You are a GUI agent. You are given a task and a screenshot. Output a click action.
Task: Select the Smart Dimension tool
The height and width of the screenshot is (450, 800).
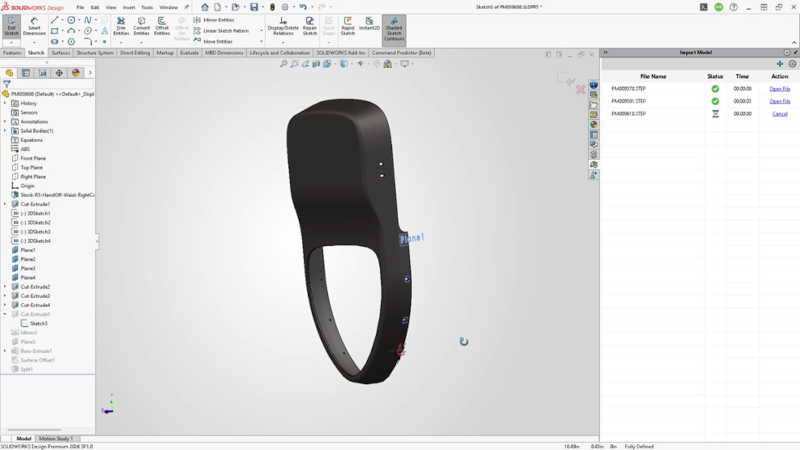(x=34, y=26)
